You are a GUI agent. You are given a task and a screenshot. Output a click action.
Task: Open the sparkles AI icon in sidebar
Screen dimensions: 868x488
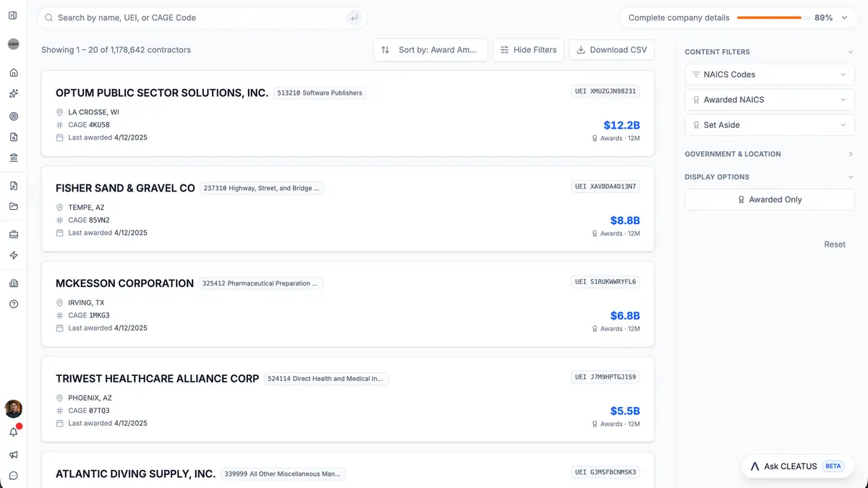tap(13, 94)
